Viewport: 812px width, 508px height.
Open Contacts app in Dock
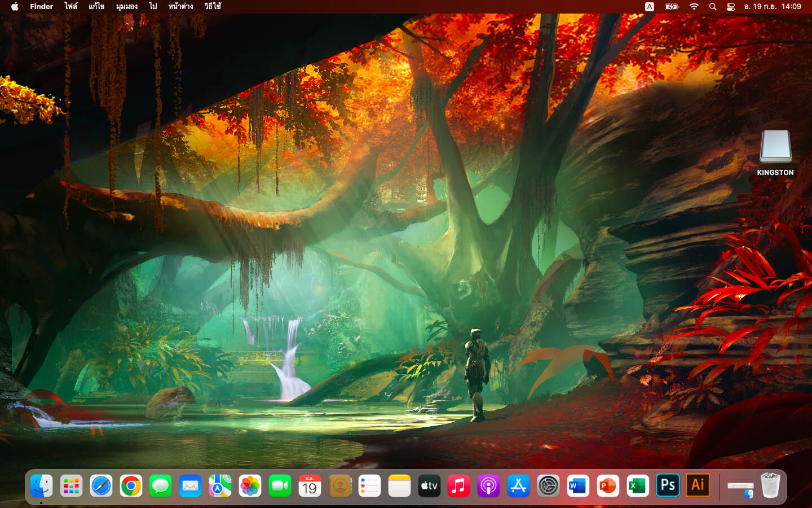pos(339,486)
